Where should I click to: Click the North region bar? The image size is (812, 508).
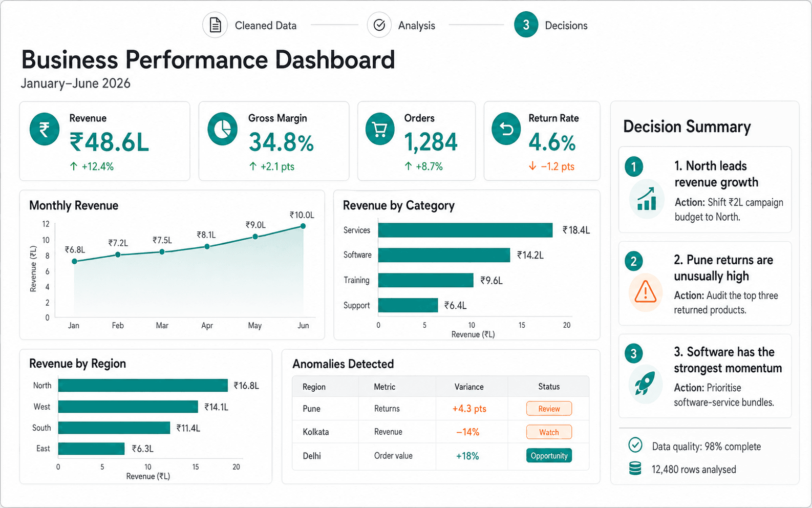click(143, 385)
